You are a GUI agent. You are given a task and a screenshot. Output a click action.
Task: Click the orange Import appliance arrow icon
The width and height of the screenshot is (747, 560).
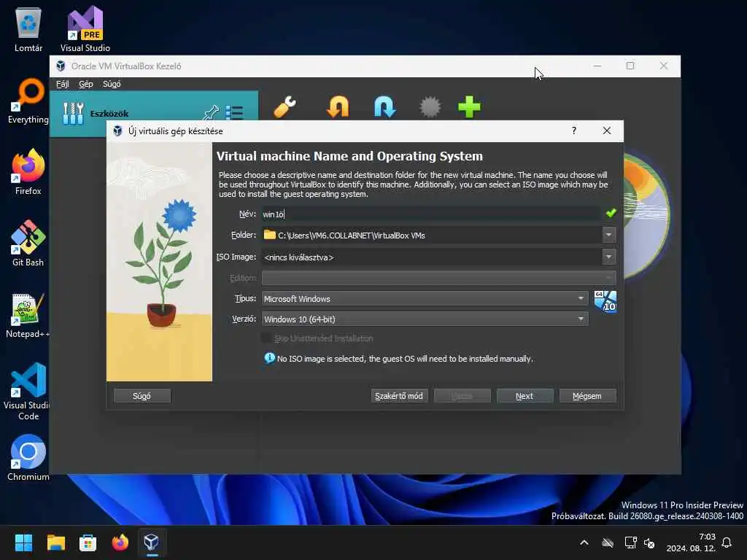point(338,107)
